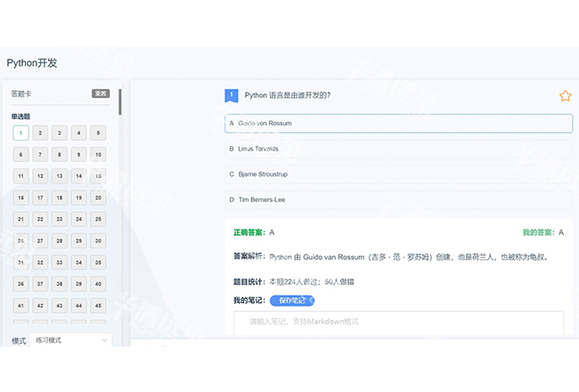Select option D Tim Berners-Lee
The height and width of the screenshot is (392, 579).
pos(398,200)
